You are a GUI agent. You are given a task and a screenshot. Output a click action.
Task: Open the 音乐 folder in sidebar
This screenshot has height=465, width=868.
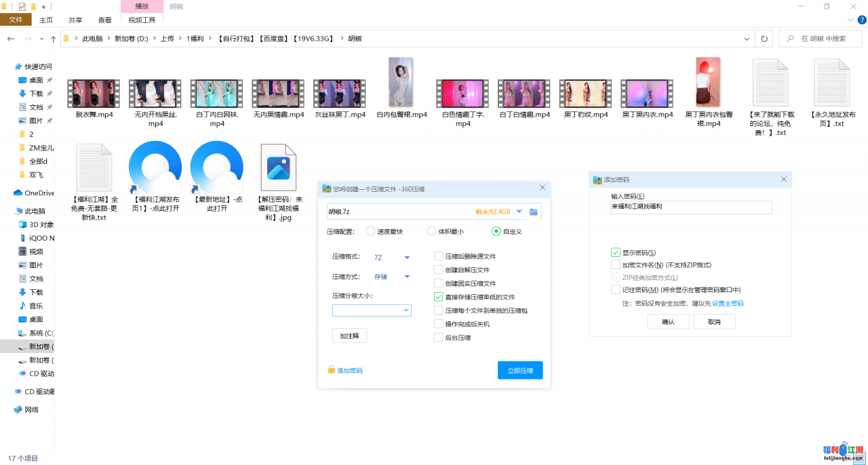35,306
